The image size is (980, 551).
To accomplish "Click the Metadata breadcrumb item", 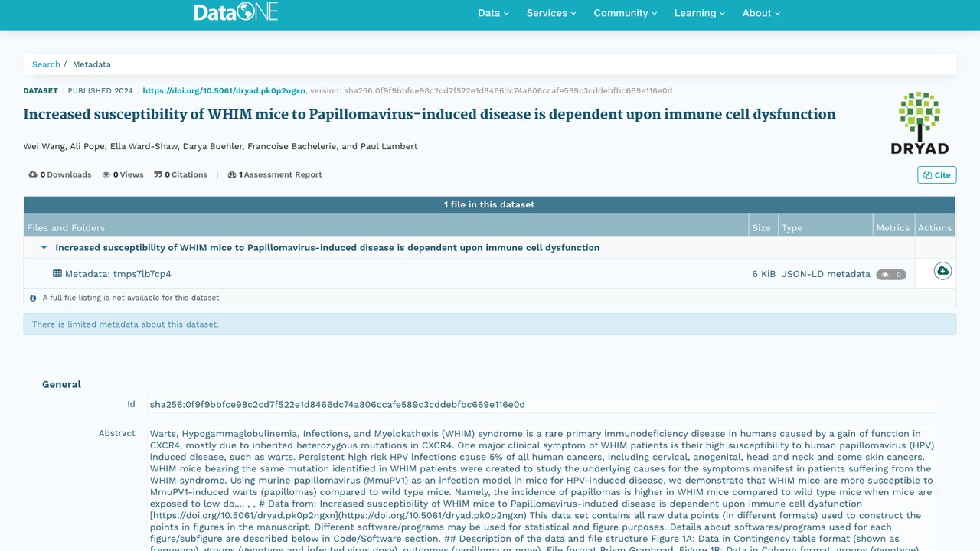I will (92, 64).
